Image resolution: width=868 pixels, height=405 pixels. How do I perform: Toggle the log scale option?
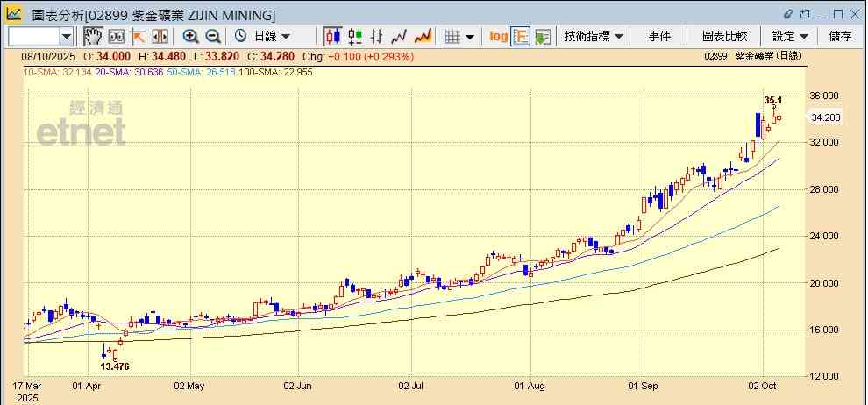498,36
